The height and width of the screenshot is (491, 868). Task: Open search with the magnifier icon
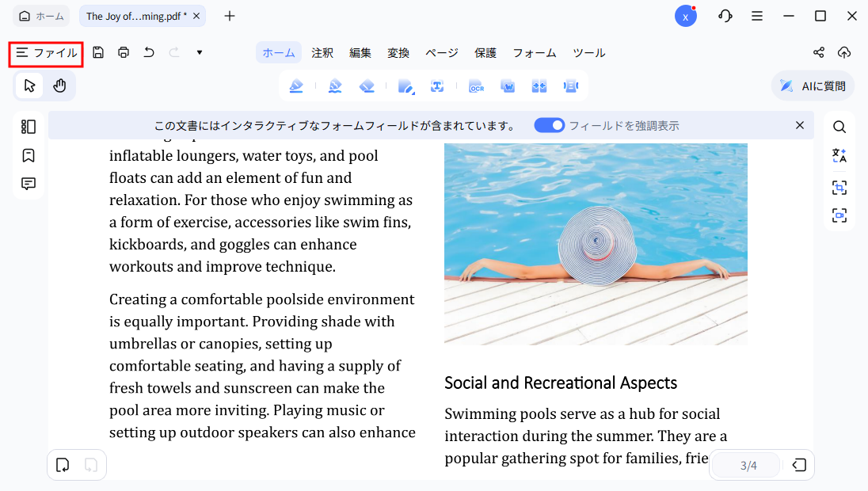(839, 127)
